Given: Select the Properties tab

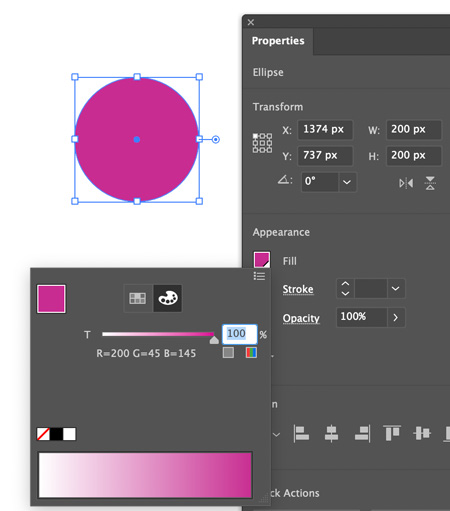Looking at the screenshot, I should point(278,41).
